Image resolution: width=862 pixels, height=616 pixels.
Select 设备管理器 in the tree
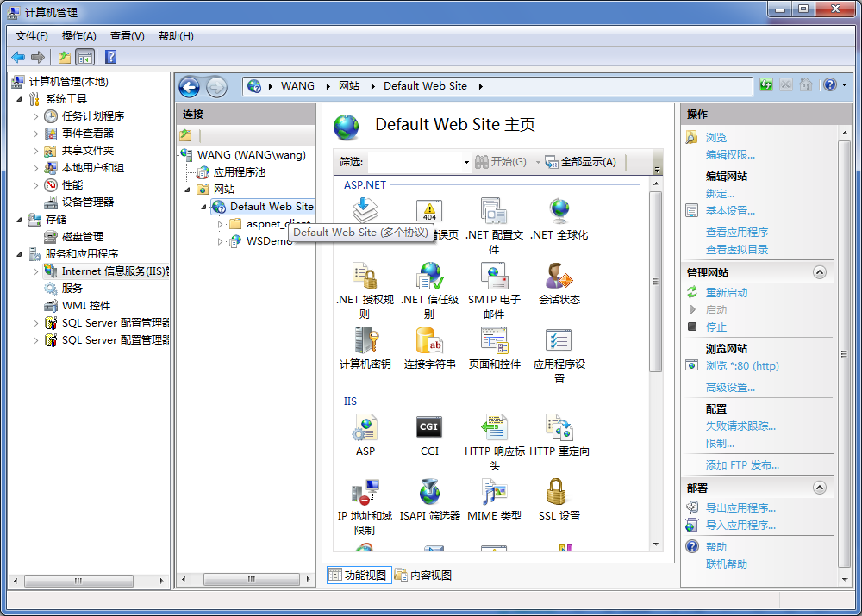click(87, 202)
